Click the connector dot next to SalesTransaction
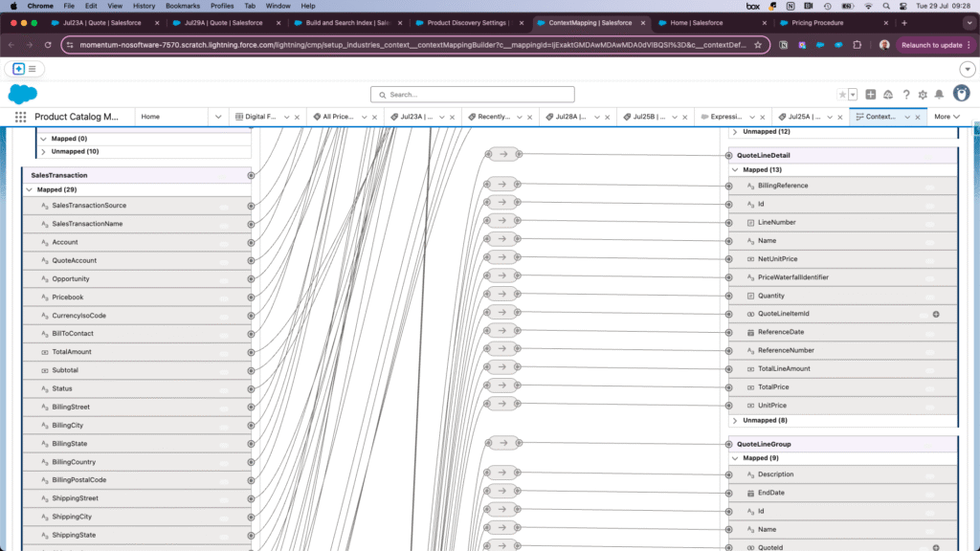Screen dimensions: 980x551 tap(251, 175)
